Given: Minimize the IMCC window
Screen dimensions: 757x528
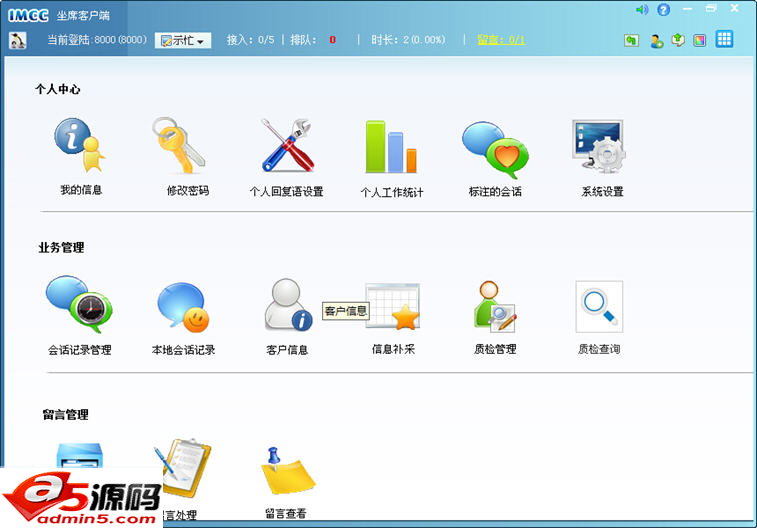Looking at the screenshot, I should point(687,9).
